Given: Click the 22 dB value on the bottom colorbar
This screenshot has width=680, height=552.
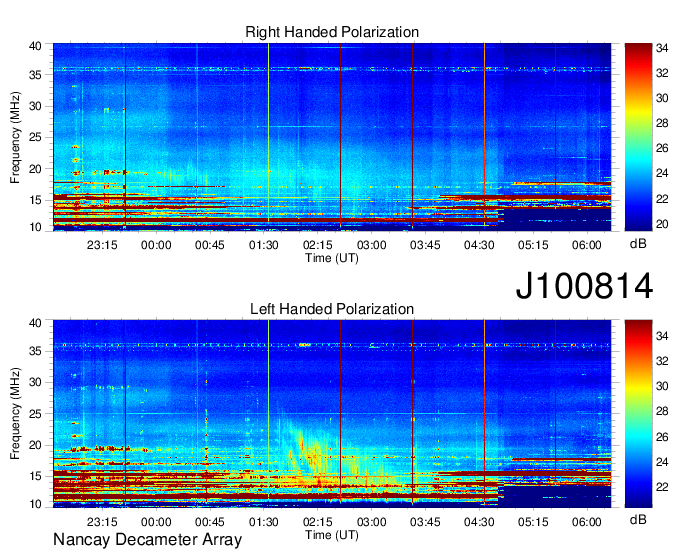Looking at the screenshot, I should pos(662,487).
